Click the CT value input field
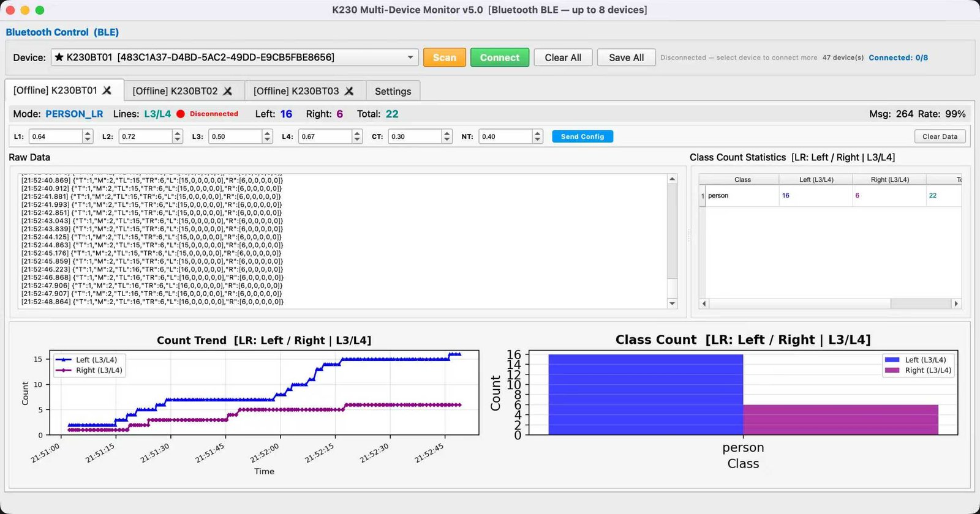The height and width of the screenshot is (514, 980). [415, 136]
